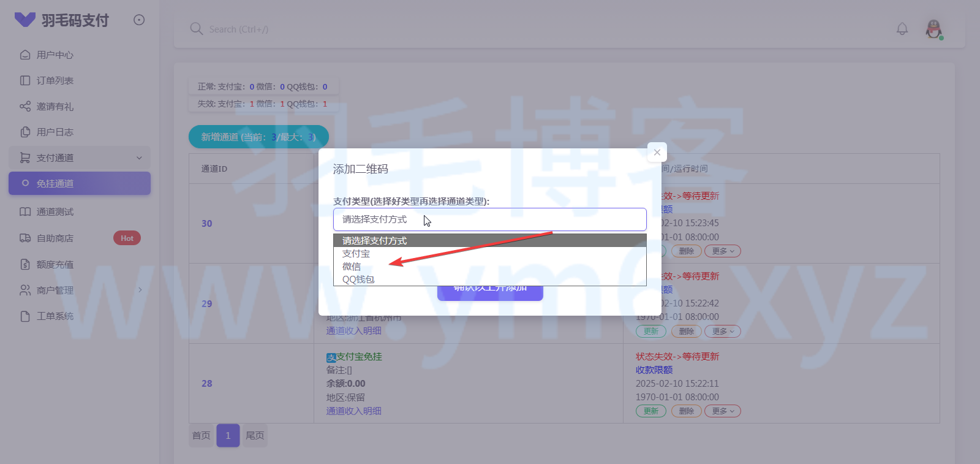This screenshot has height=464, width=980.
Task: Open 用户中心 in the sidebar
Action: click(80, 55)
